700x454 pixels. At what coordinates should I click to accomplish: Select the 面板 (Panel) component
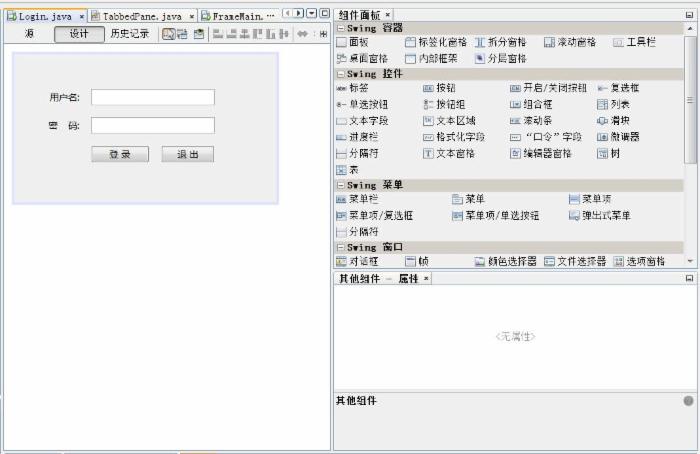click(x=353, y=42)
